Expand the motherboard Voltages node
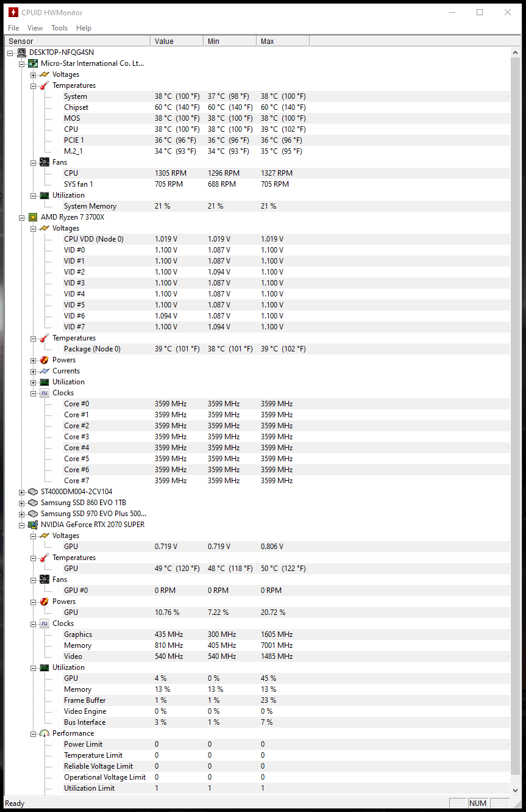Image resolution: width=526 pixels, height=812 pixels. (34, 74)
